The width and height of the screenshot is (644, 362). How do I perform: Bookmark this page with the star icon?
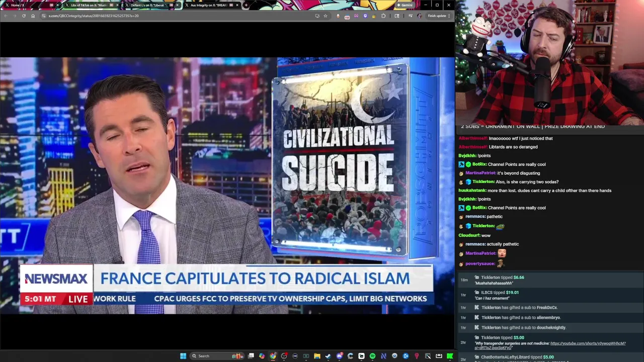[x=326, y=16]
